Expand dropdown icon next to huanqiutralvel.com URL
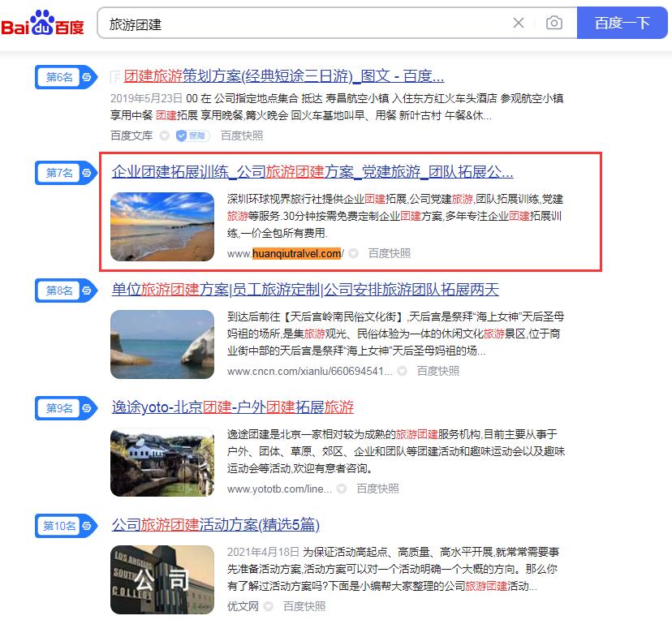 (x=354, y=254)
